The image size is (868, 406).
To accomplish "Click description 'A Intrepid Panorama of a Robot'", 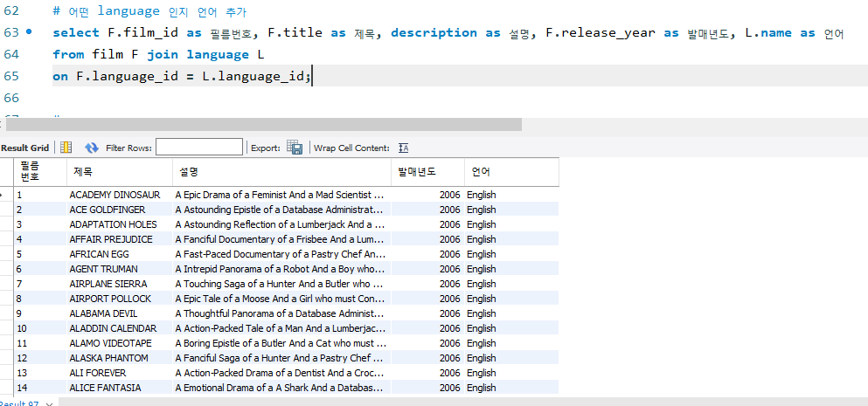I will 280,269.
